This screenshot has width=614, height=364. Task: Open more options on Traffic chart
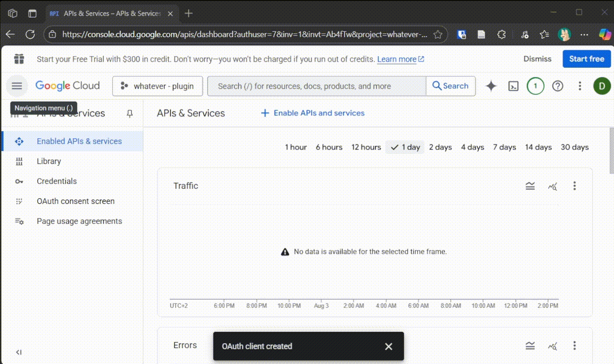[575, 186]
